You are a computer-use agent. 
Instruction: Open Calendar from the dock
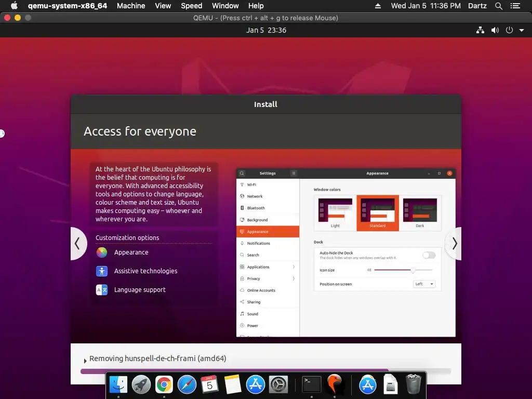(x=209, y=384)
